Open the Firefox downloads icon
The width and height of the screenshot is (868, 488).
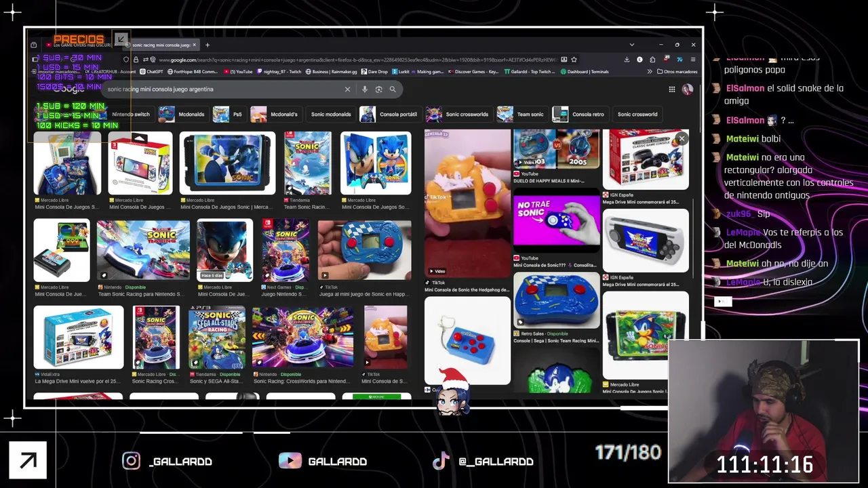coord(627,60)
